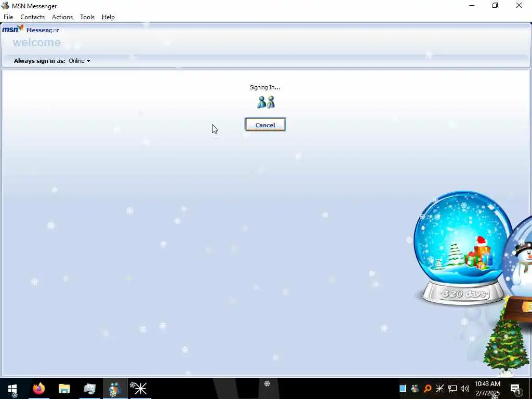This screenshot has width=532, height=399.
Task: Click the MSN Messenger title bar icon
Action: pyautogui.click(x=5, y=6)
